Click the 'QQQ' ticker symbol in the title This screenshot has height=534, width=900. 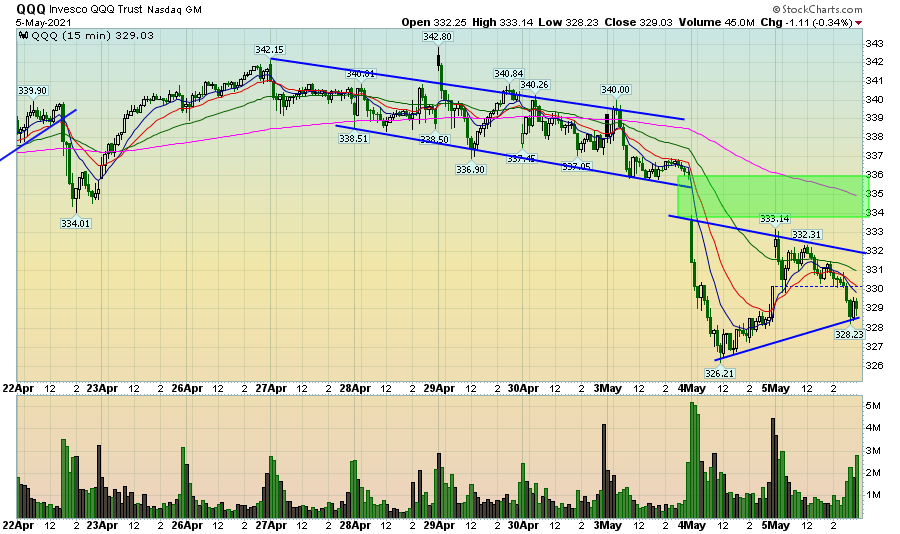[30, 9]
